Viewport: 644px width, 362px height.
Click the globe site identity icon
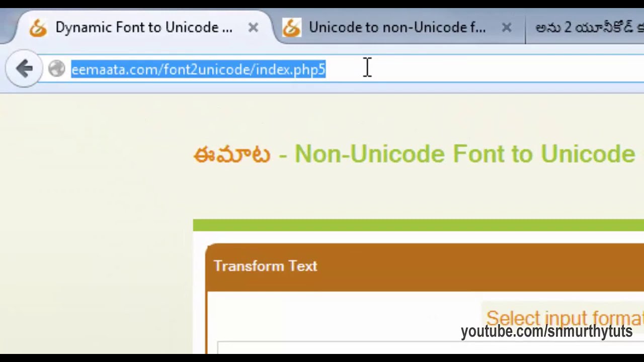(x=57, y=69)
